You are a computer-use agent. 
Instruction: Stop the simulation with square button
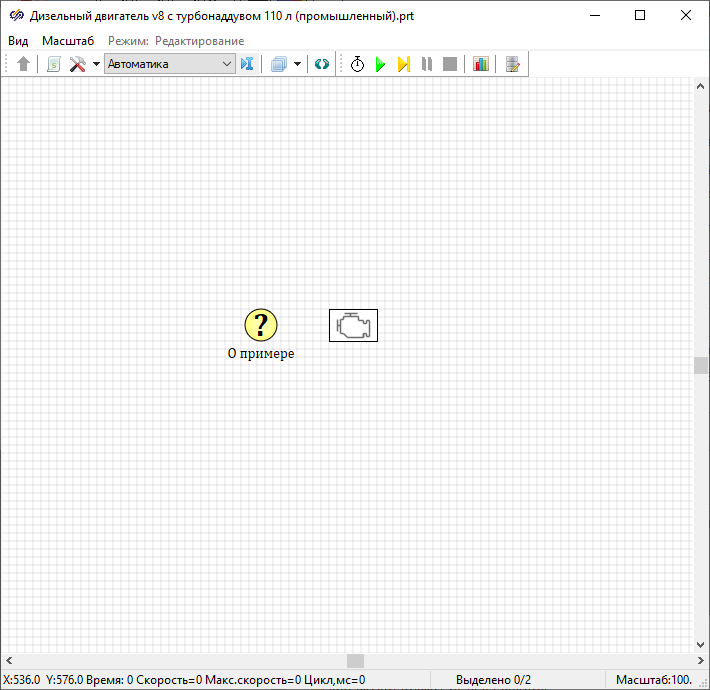(x=450, y=64)
